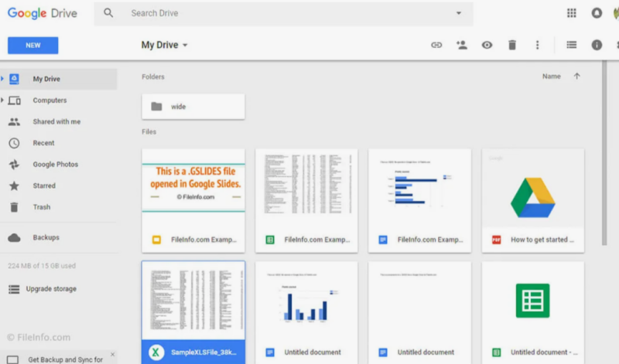Reverse sort direction arrow next to Name
The width and height of the screenshot is (619, 364).
point(576,77)
